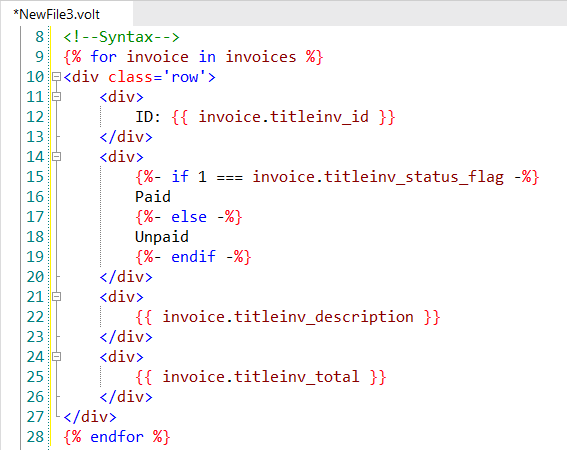
Task: Click invoice.titleinv_status_flag in the if statement
Action: pos(378,177)
